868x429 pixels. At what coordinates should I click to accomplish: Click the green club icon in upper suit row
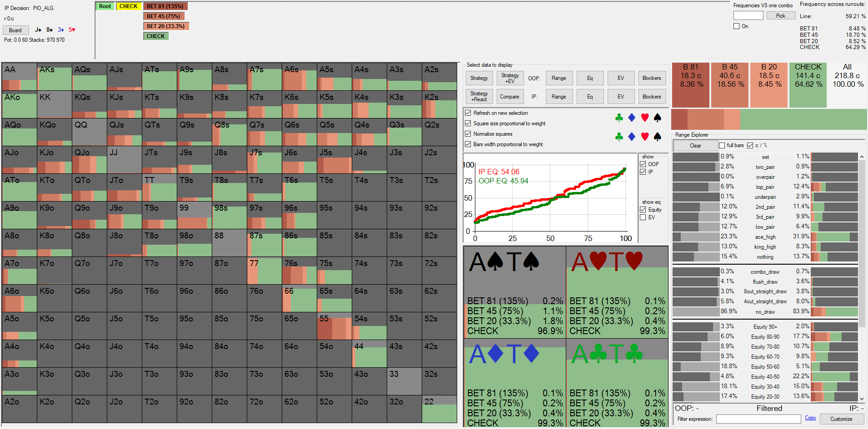(619, 118)
